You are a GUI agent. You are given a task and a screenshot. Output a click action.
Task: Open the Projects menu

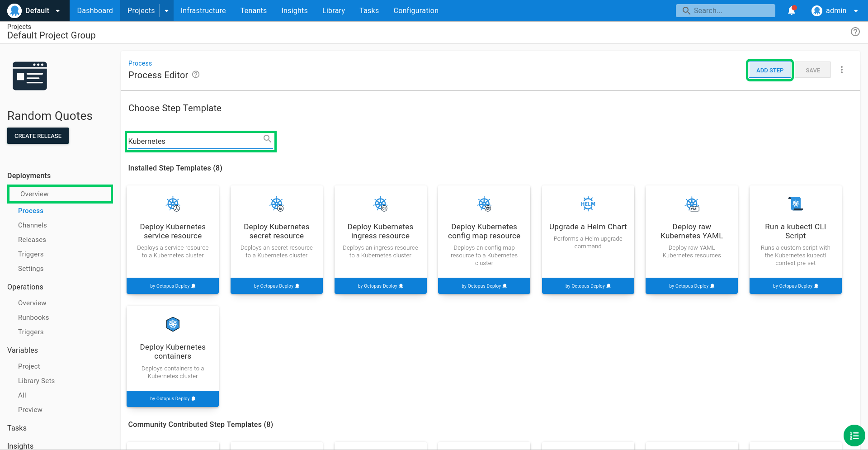coord(141,10)
